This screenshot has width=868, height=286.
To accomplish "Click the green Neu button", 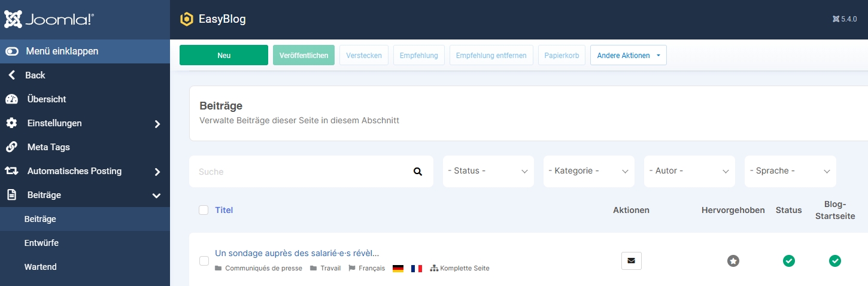I will [x=223, y=55].
